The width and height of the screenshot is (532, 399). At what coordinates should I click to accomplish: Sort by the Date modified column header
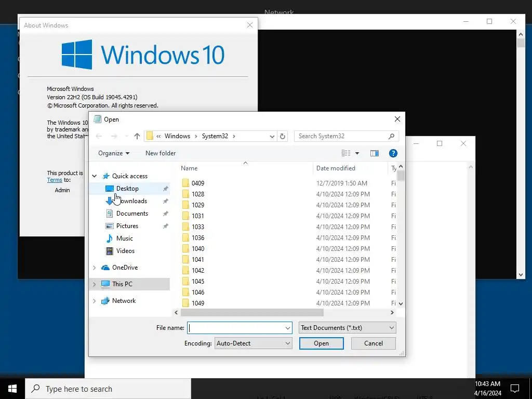(x=336, y=168)
